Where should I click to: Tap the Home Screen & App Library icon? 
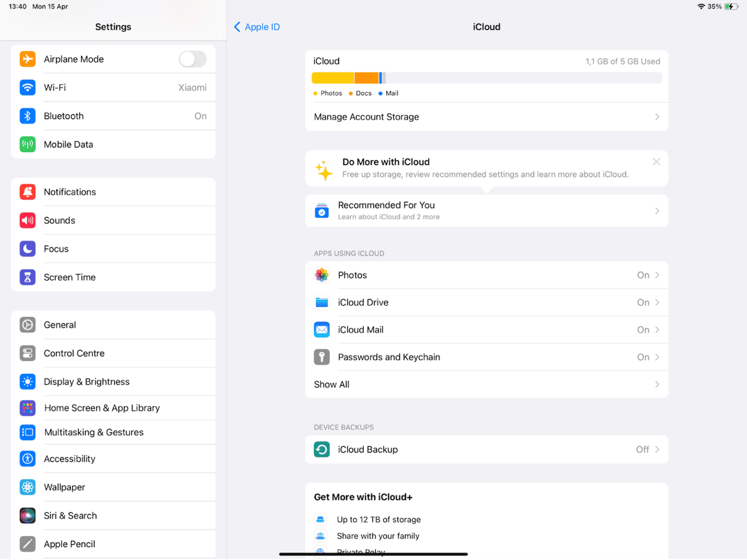28,408
